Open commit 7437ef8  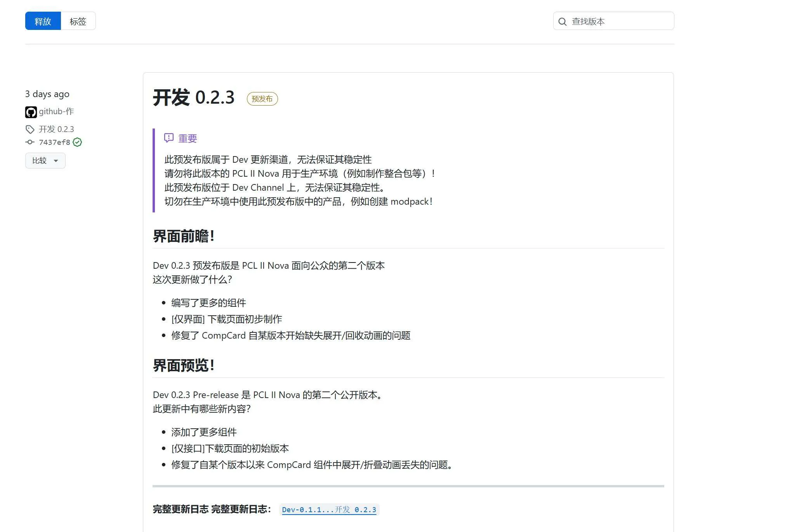click(54, 142)
